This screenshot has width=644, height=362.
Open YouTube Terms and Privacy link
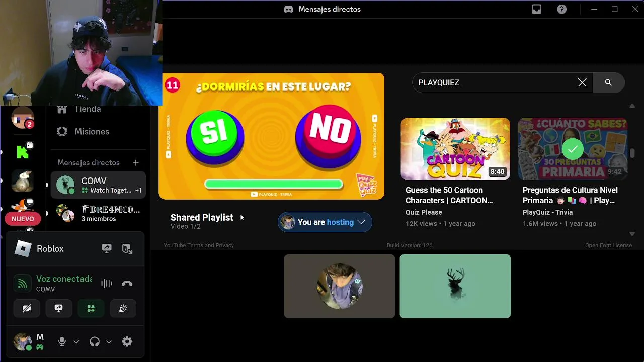[x=199, y=245]
